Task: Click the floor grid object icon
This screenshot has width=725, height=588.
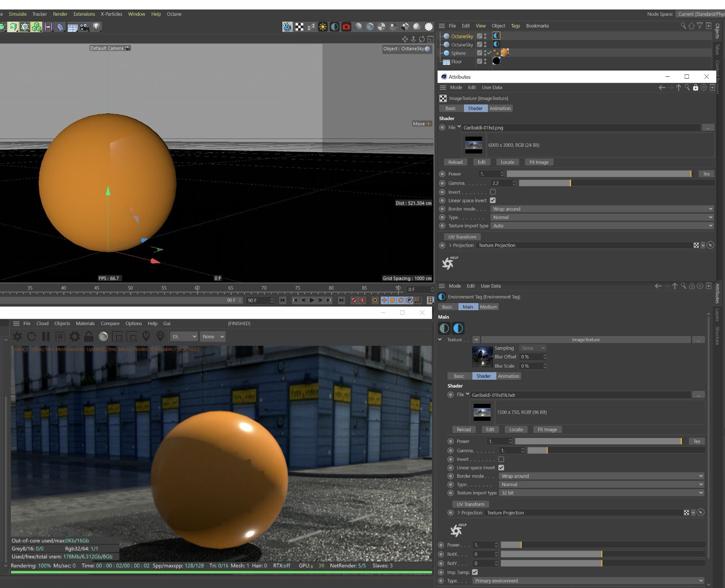Action: [x=72, y=27]
